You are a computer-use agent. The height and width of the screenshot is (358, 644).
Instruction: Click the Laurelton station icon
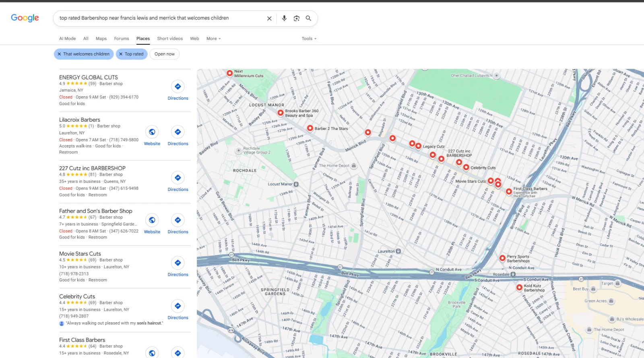[x=398, y=251]
